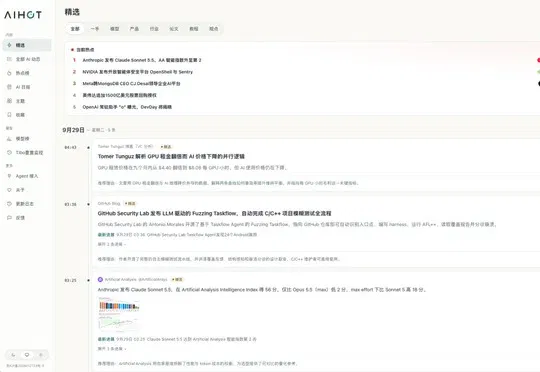
Task: Open hot topic 2 NVIDIA OpenShell and Sentry
Action: coord(137,72)
